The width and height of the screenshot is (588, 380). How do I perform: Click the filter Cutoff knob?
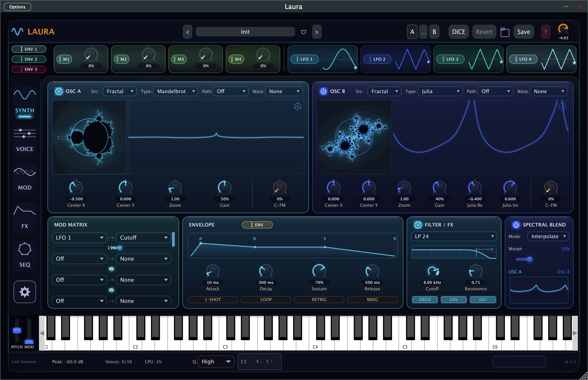432,271
